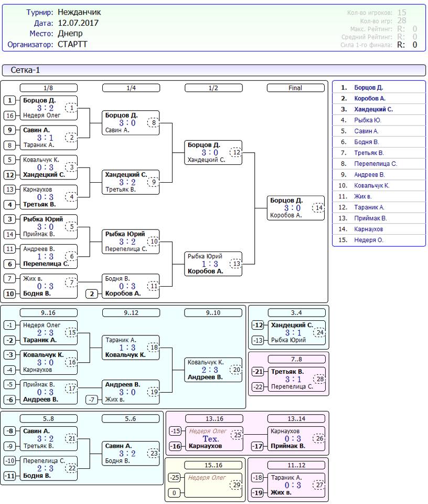Viewport: 428px width, 504px height.
Task: Open 15th place Недеря О. in standings list
Action: coord(369,240)
